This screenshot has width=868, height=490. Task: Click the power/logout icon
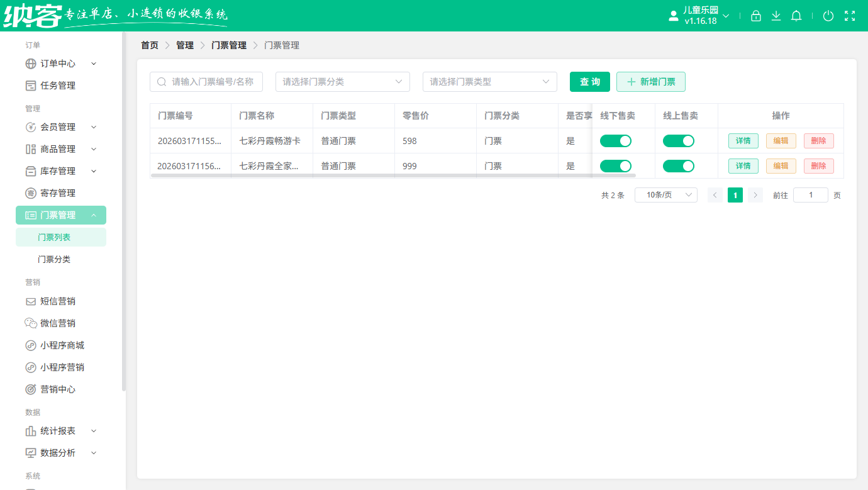point(828,16)
